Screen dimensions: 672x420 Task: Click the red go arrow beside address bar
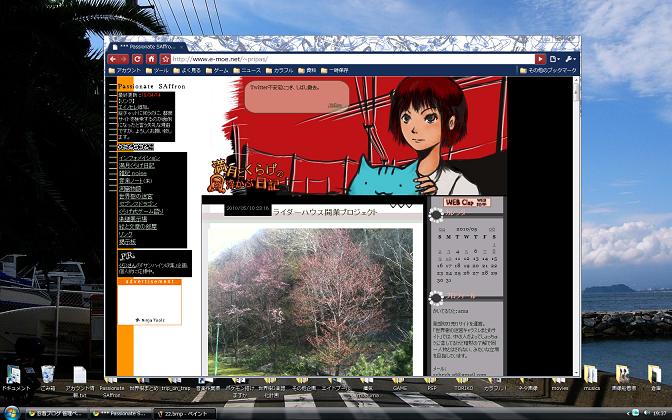pyautogui.click(x=540, y=59)
